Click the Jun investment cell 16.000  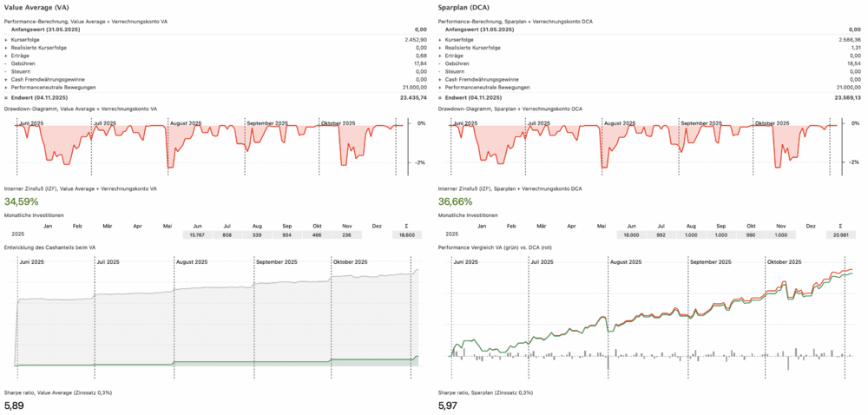pos(630,234)
